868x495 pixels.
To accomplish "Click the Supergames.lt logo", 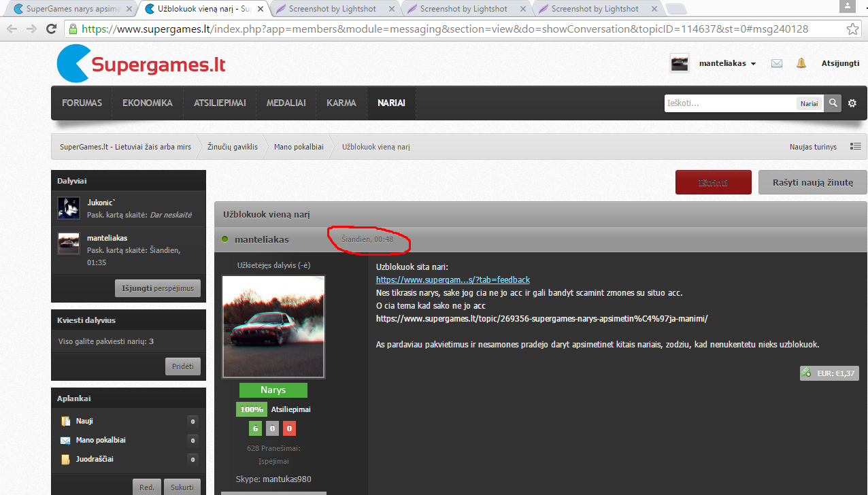I will click(141, 65).
